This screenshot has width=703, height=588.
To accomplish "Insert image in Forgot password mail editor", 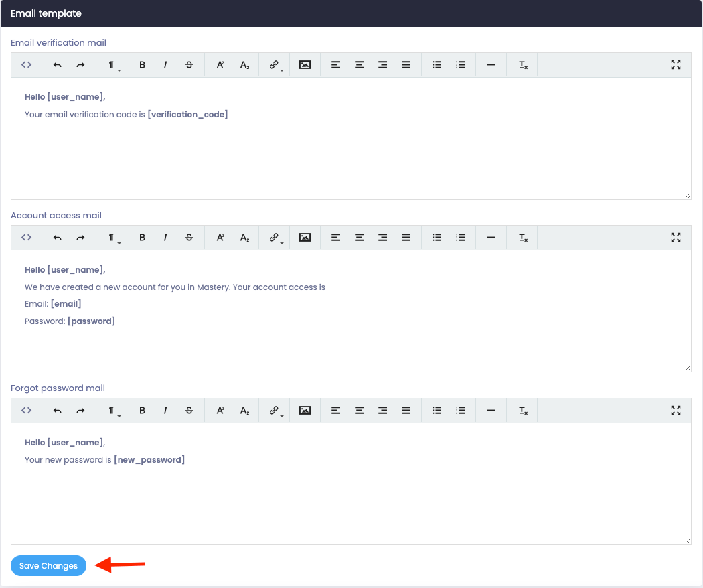I will [x=305, y=411].
